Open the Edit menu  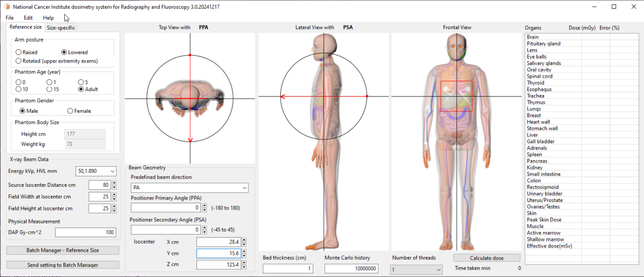tap(28, 18)
